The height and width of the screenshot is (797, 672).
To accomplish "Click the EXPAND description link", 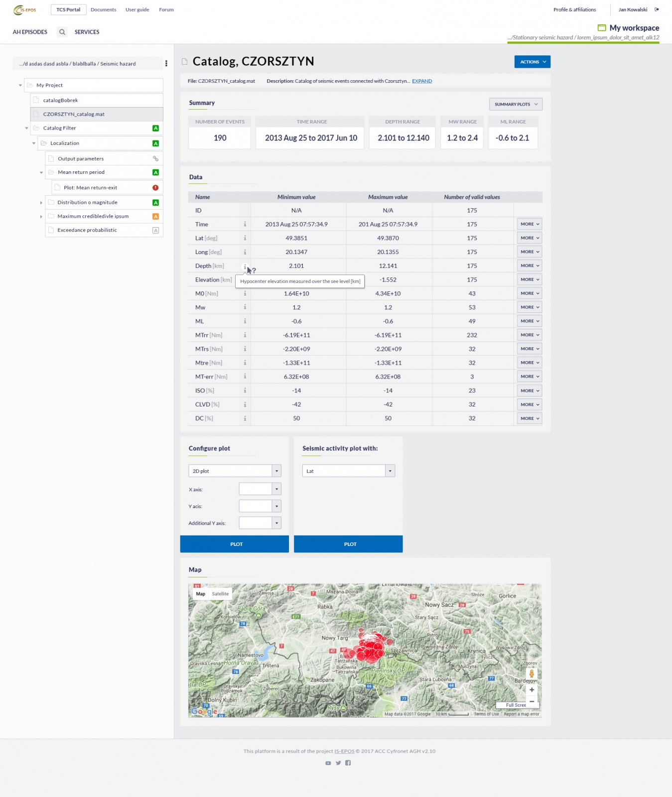I will click(421, 81).
